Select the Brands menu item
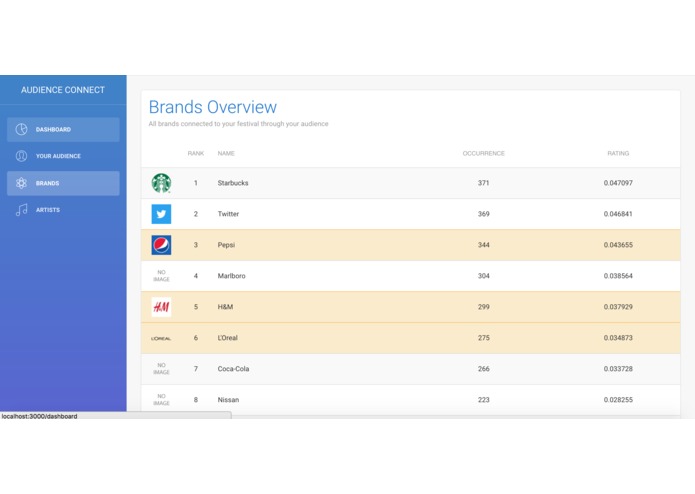The width and height of the screenshot is (695, 494). click(63, 183)
